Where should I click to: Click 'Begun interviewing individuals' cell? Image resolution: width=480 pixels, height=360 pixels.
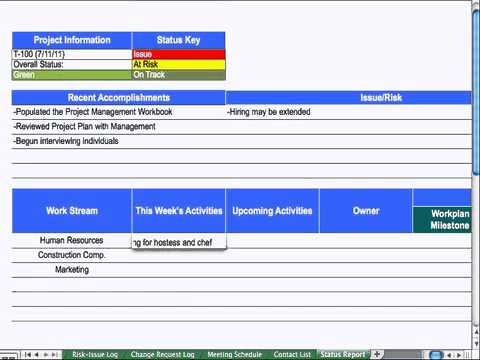(119, 141)
